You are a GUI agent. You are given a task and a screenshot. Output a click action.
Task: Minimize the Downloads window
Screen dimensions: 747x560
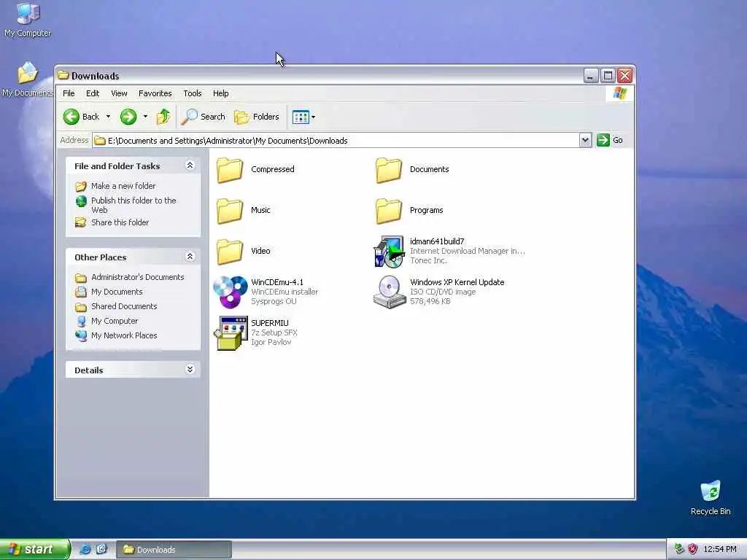pyautogui.click(x=591, y=76)
